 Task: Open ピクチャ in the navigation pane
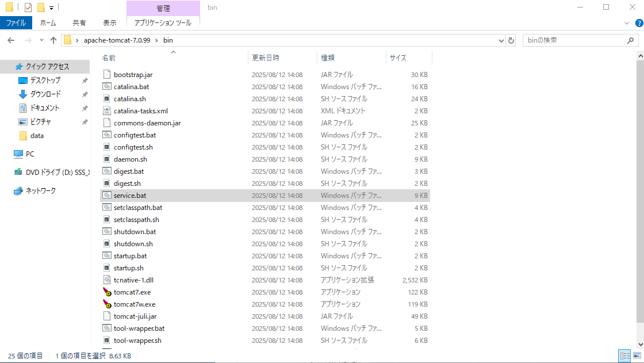(41, 122)
